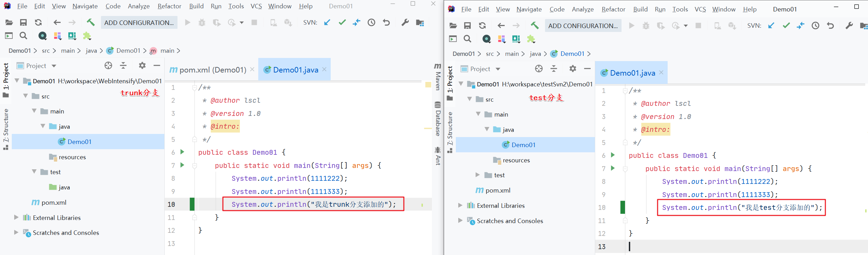Hide left Project panel with minus icon

coord(157,66)
